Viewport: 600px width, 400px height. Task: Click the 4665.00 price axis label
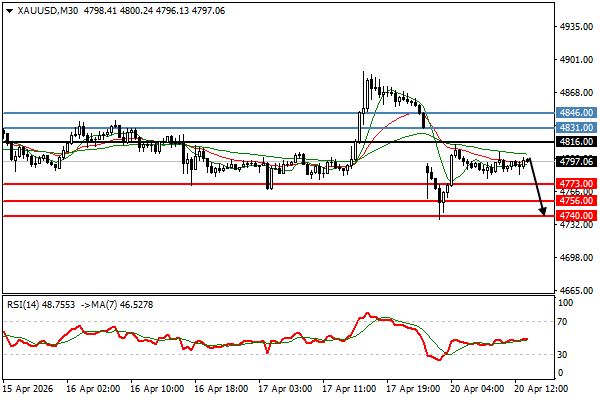point(576,291)
